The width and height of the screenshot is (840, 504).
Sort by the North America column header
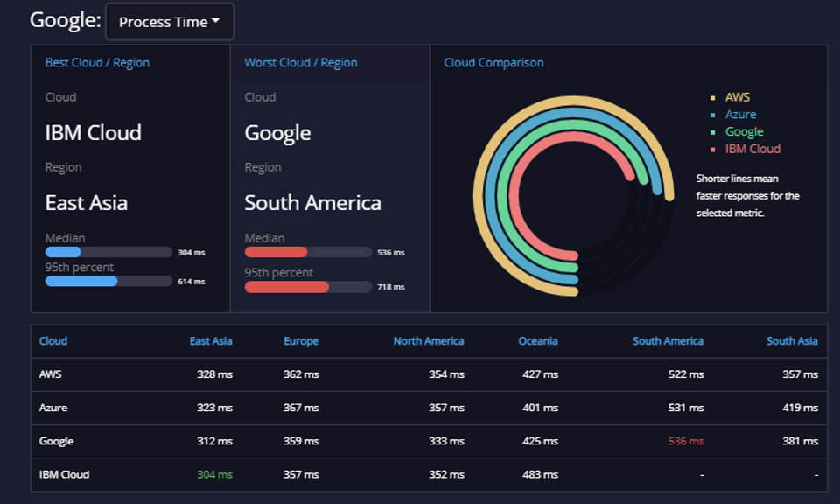(x=429, y=341)
